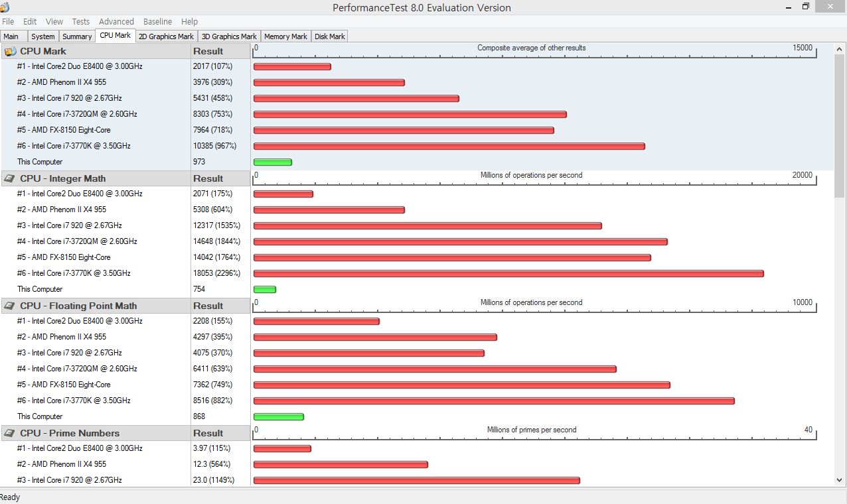
Task: Open the View menu
Action: pos(54,22)
